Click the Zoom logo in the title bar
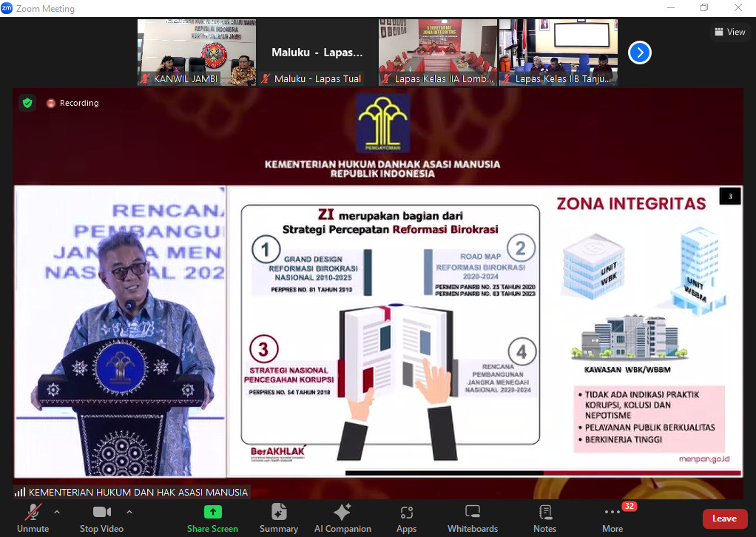 [7, 8]
